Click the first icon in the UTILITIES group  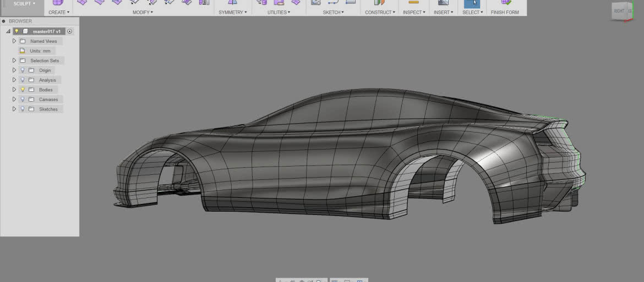[261, 2]
